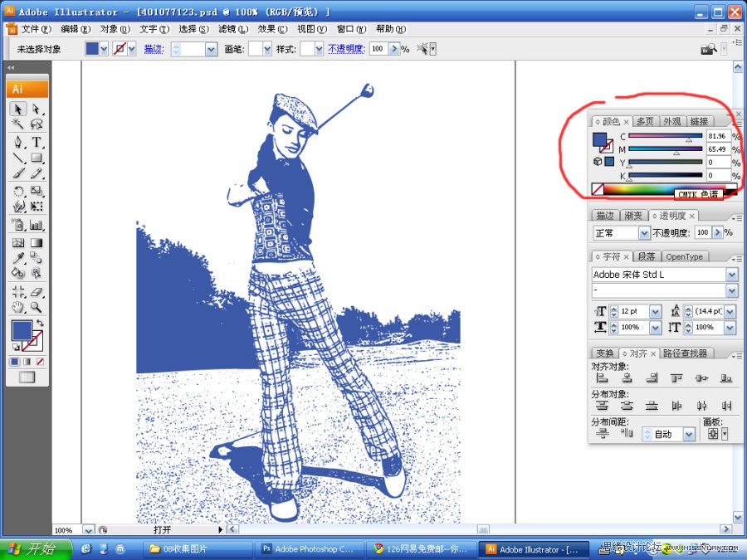
Task: Open the 文件 menu
Action: pos(32,27)
